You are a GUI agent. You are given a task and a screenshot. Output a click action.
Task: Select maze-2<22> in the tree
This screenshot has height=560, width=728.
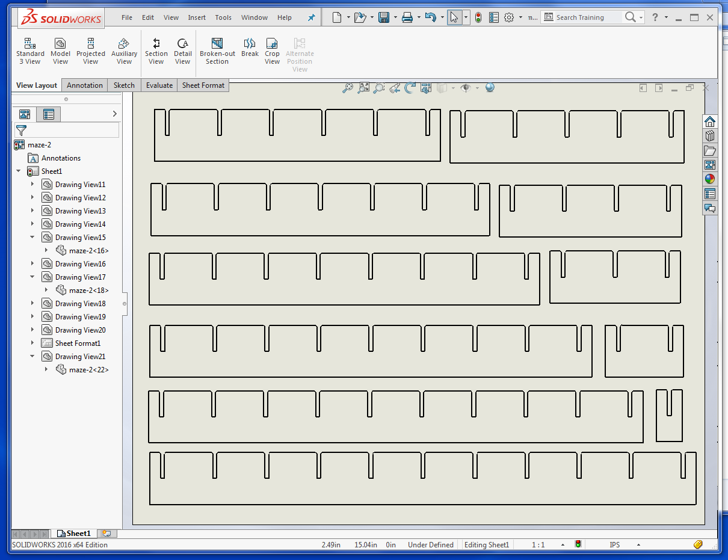pyautogui.click(x=88, y=370)
